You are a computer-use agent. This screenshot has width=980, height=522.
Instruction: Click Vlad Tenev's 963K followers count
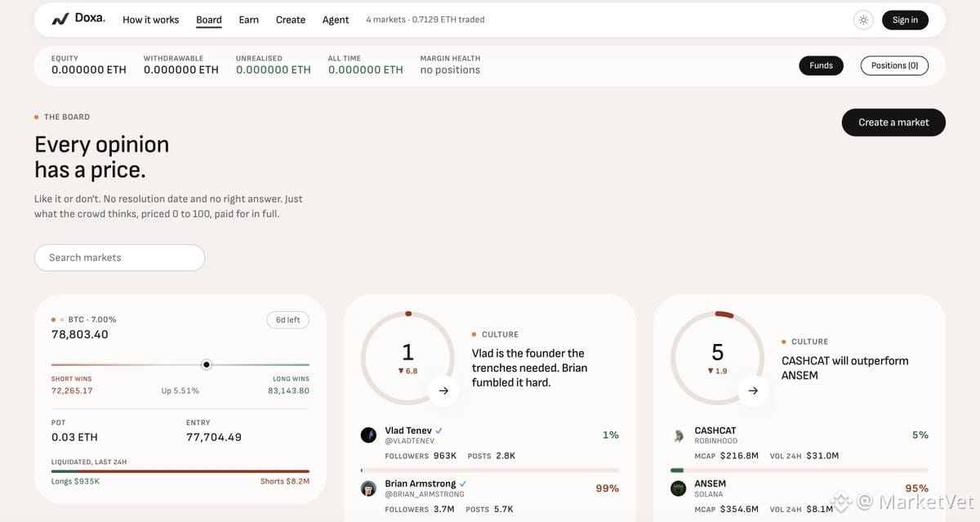(x=445, y=455)
